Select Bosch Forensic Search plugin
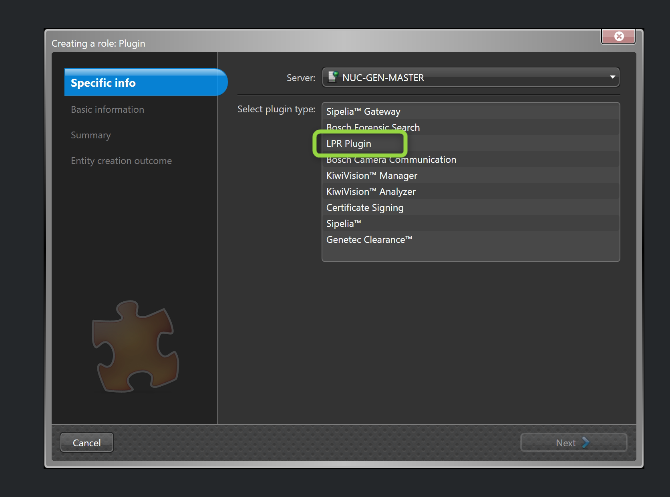 pos(372,128)
